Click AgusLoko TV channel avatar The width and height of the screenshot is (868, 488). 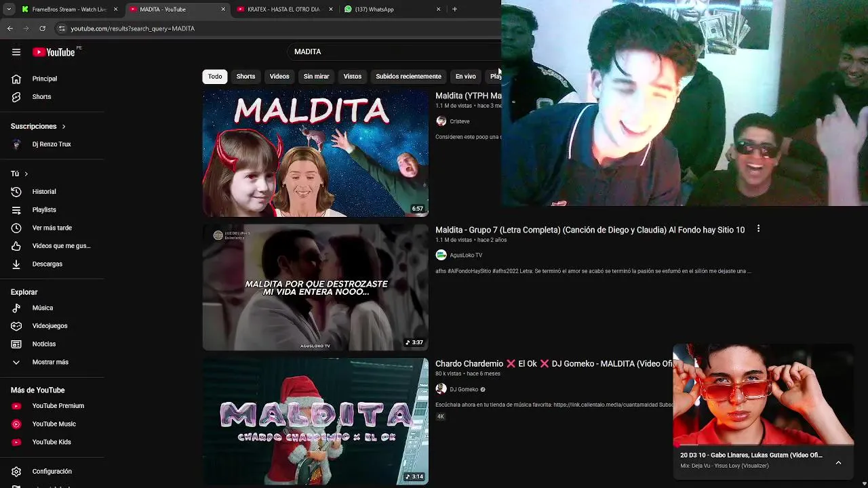(x=441, y=255)
